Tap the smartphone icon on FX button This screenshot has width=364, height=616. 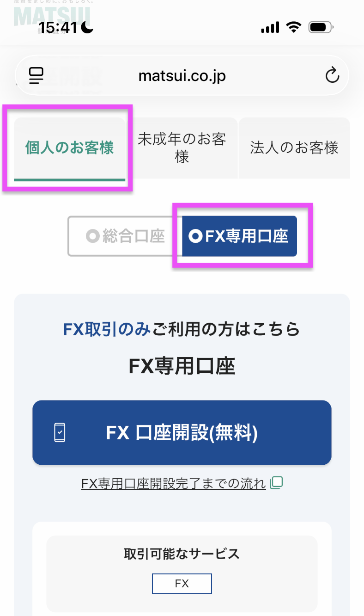pyautogui.click(x=60, y=433)
